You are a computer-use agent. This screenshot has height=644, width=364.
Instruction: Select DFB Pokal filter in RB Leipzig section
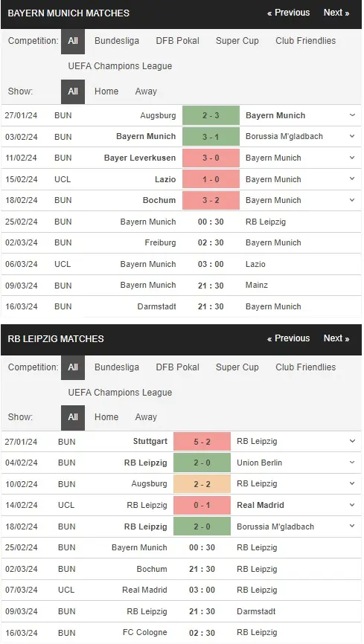pos(177,367)
